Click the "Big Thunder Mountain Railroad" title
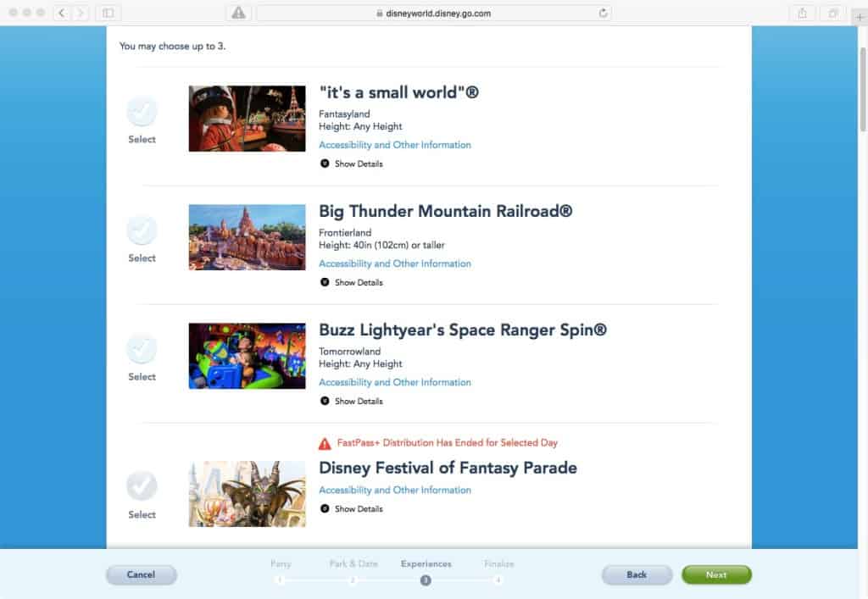868x599 pixels. (x=446, y=211)
